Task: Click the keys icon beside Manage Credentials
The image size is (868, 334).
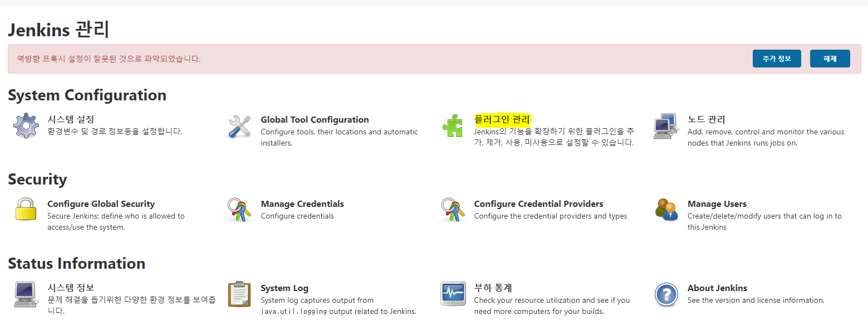Action: 239,210
